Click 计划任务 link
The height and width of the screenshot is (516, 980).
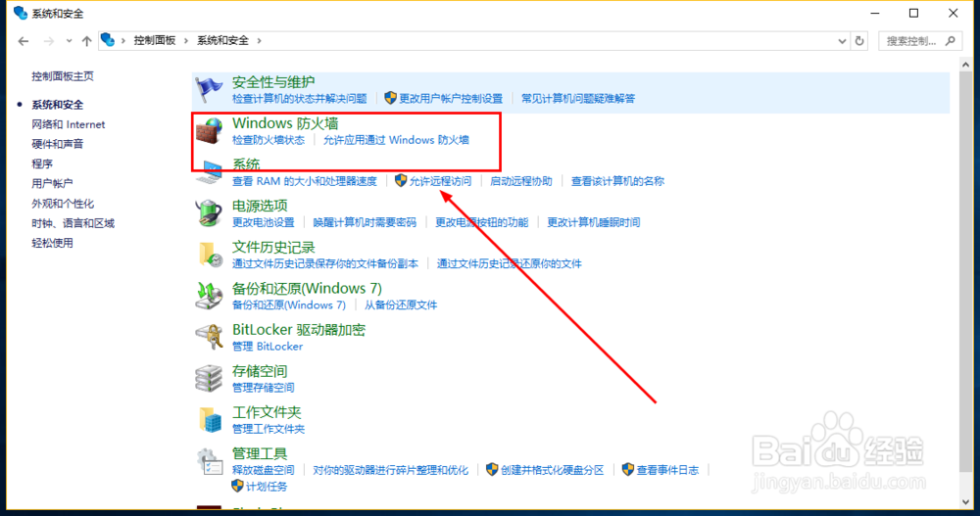[x=267, y=486]
